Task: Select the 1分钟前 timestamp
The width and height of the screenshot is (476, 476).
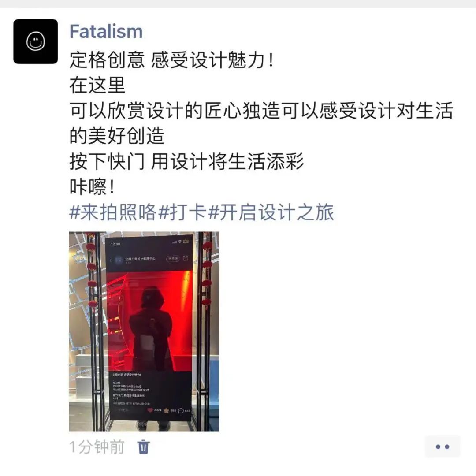Action: pyautogui.click(x=97, y=447)
